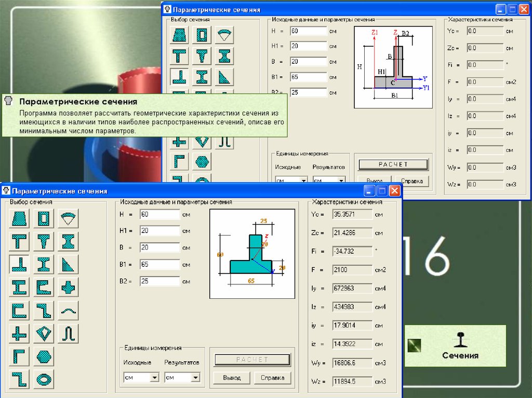532x398 pixels.
Task: Select the L-angle (Г) section in the lower window
Action: click(19, 356)
